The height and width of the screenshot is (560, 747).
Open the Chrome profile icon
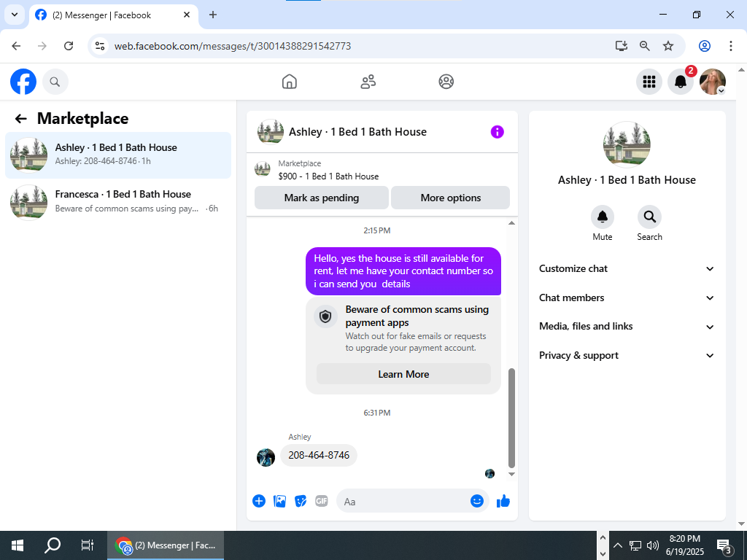tap(705, 46)
